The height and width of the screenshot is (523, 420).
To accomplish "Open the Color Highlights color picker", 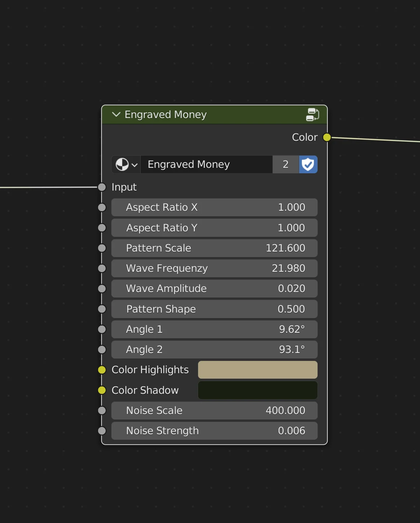I will point(257,370).
